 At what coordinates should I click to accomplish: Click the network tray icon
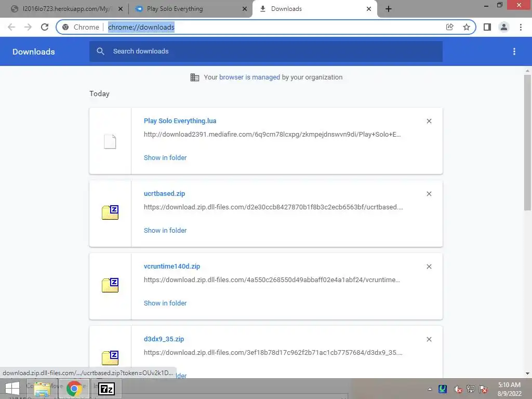click(x=471, y=389)
